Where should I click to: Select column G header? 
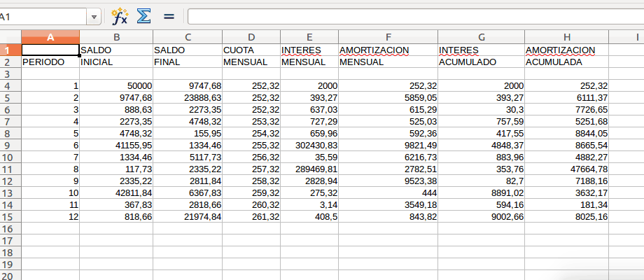click(482, 37)
